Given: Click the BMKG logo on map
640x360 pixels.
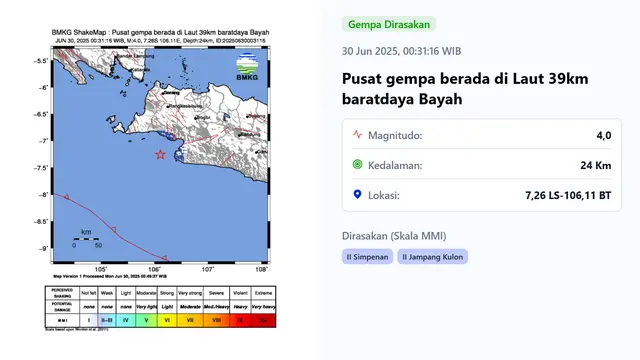Looking at the screenshot, I should click(247, 67).
